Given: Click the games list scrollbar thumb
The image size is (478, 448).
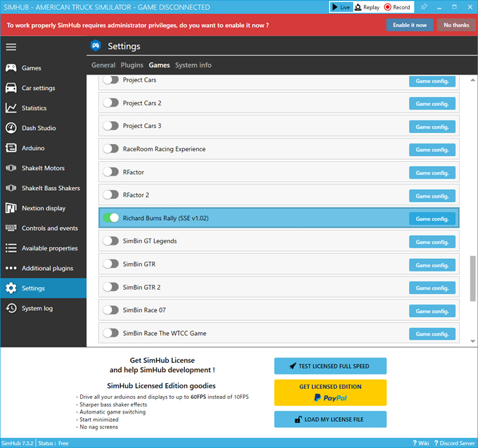Looking at the screenshot, I should point(473,279).
